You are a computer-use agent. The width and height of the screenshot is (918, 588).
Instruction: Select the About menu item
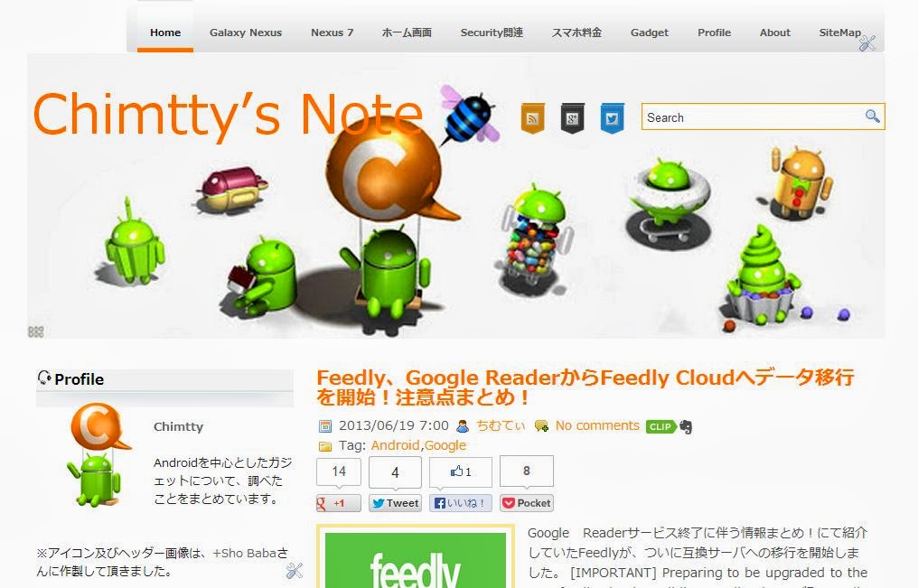click(775, 33)
